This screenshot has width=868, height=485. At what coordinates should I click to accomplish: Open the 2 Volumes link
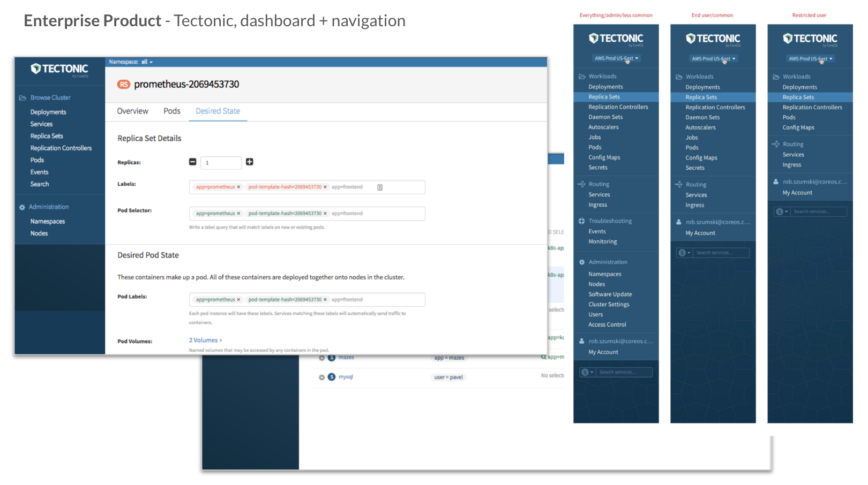tap(205, 340)
